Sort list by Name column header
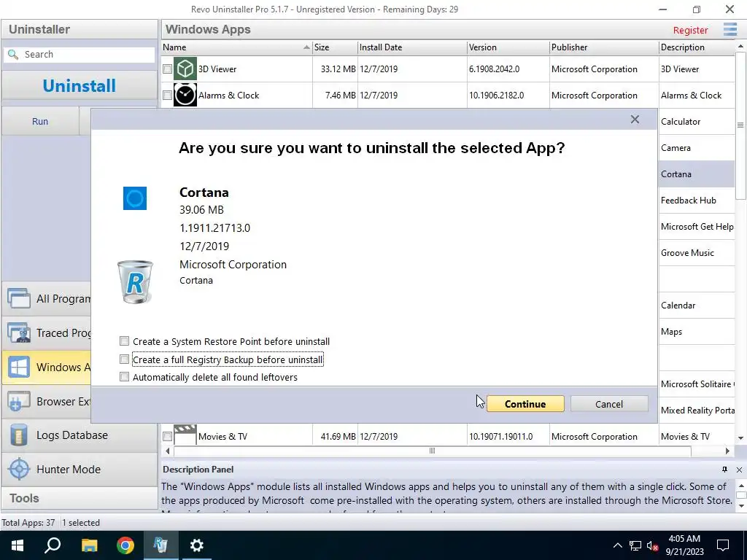Screen dimensions: 747x560 236,47
